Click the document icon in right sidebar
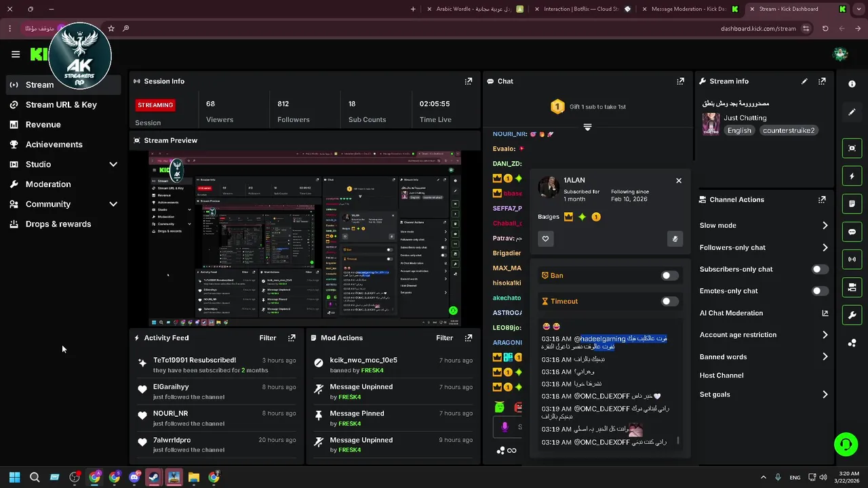 (852, 203)
